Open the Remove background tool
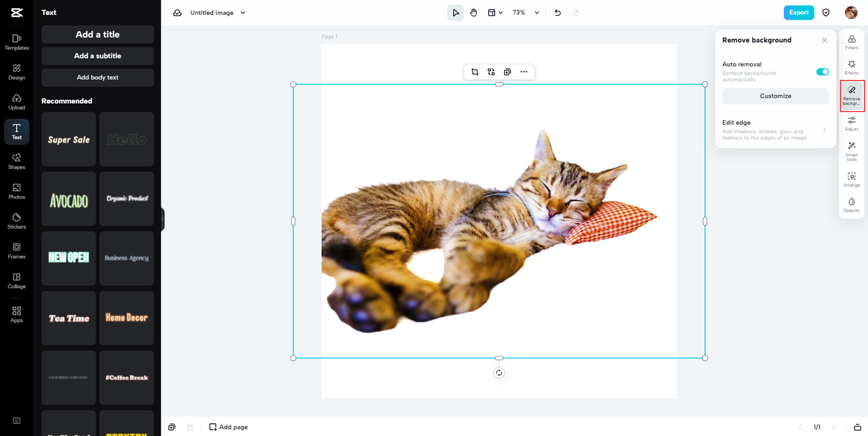This screenshot has width=868, height=436. [x=852, y=96]
